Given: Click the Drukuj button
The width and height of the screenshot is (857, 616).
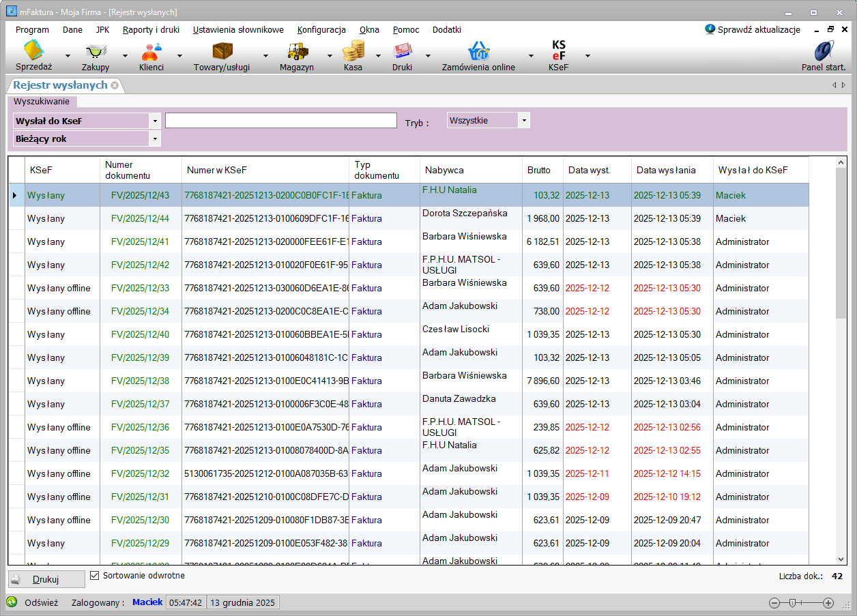Looking at the screenshot, I should pyautogui.click(x=46, y=580).
